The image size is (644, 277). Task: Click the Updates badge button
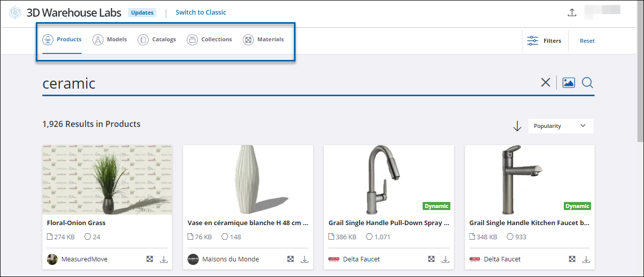click(142, 13)
